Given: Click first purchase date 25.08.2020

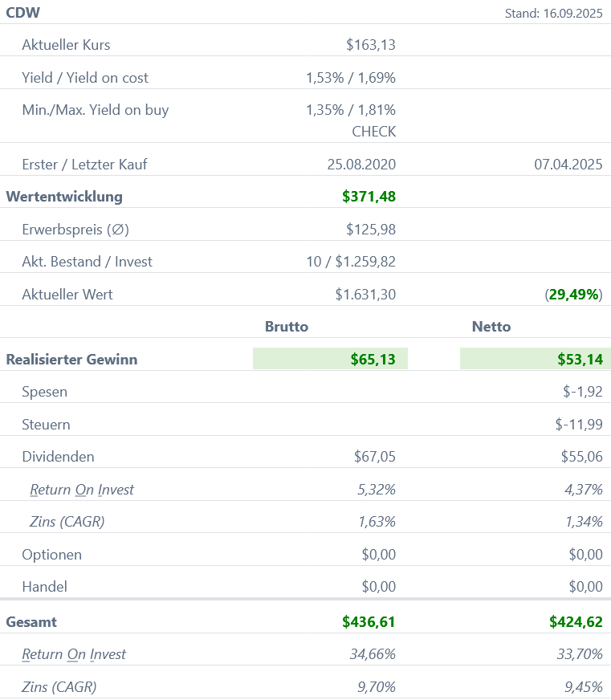Looking at the screenshot, I should pyautogui.click(x=361, y=165).
